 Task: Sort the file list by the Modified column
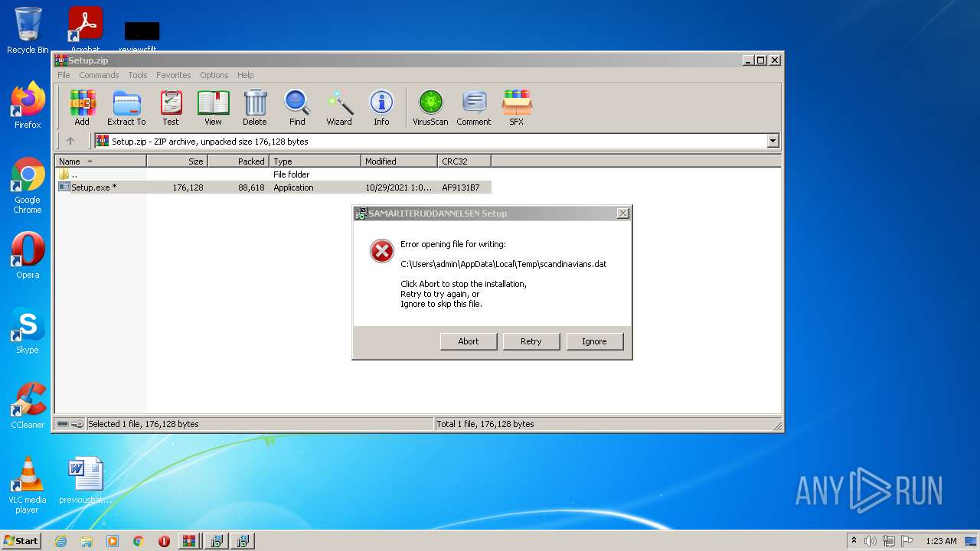click(399, 161)
